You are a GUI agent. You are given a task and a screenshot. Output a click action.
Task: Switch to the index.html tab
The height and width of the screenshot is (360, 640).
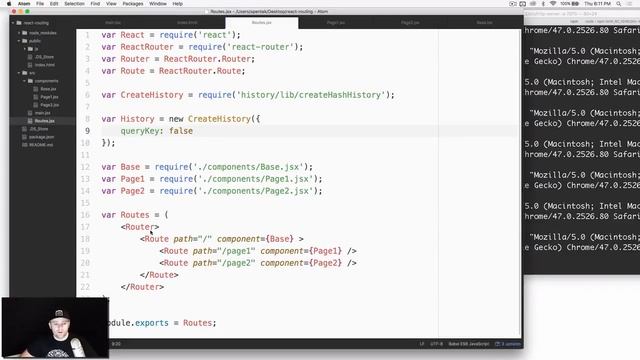[x=187, y=22]
